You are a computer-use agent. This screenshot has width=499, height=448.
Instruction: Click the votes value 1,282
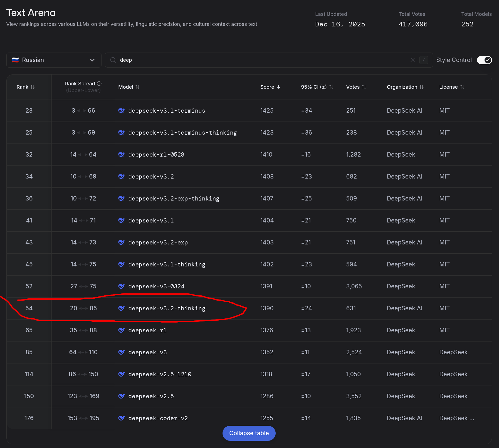pyautogui.click(x=353, y=155)
